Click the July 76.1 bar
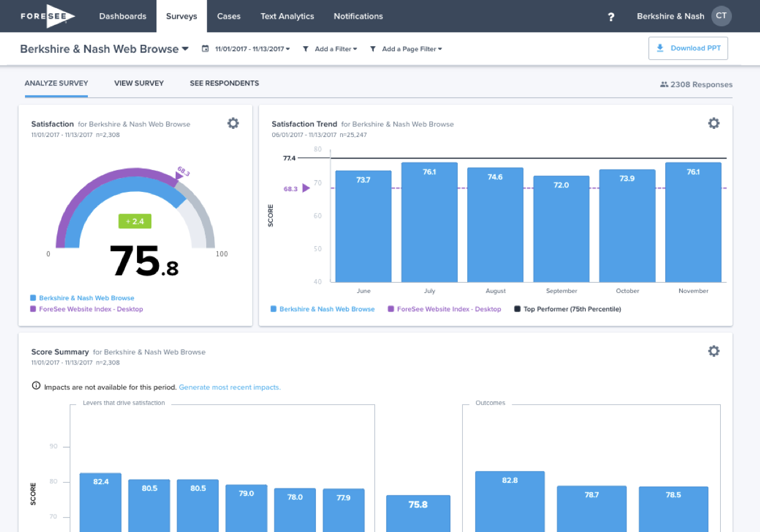 (429, 222)
